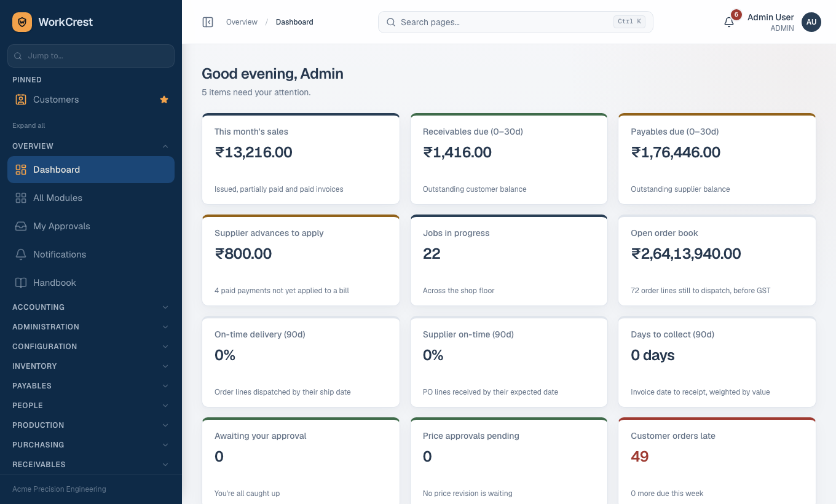Image resolution: width=836 pixels, height=504 pixels.
Task: Expand the Administration section
Action: click(x=91, y=327)
